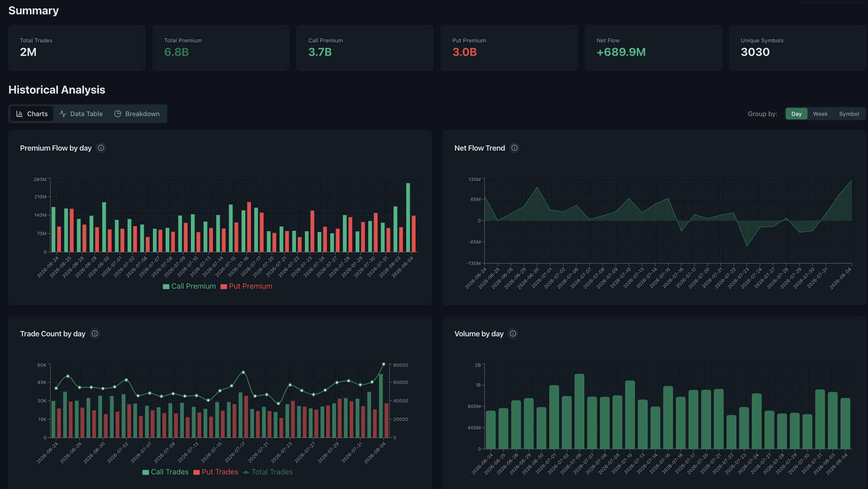Screen dimensions: 868x489
Task: Group by Week
Action: click(820, 114)
